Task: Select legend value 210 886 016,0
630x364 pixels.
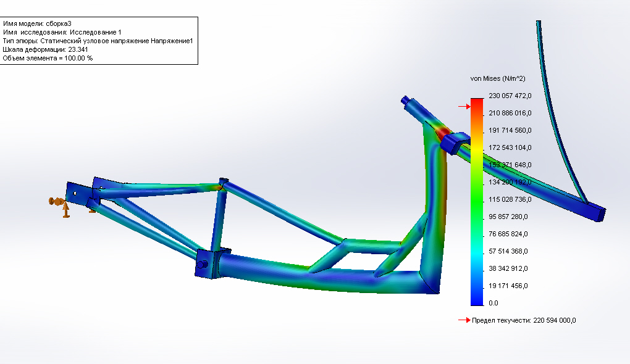Action: 510,113
